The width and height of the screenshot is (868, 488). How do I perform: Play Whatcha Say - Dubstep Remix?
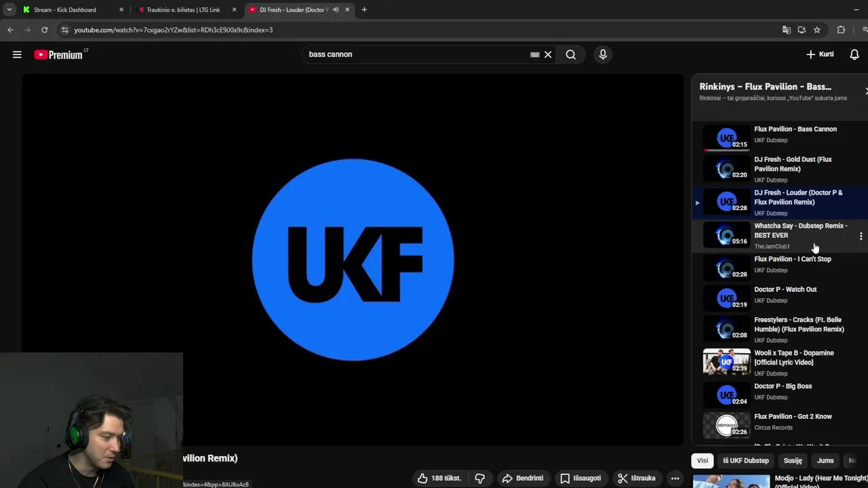(x=780, y=235)
